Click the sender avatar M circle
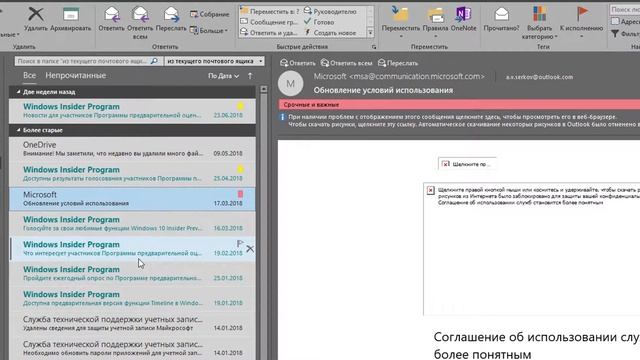 click(291, 83)
